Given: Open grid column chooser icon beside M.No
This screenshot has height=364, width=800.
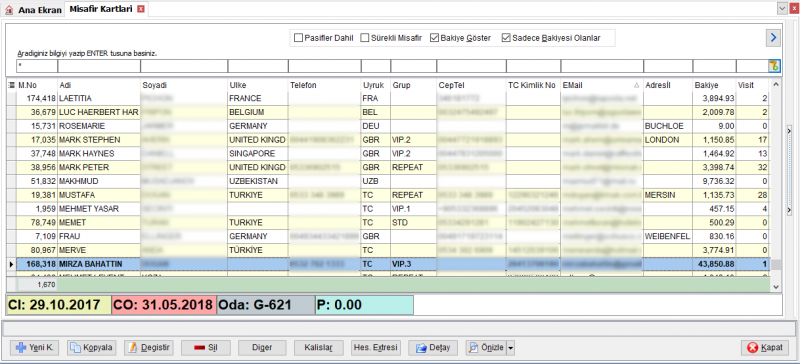Looking at the screenshot, I should pos(11,85).
